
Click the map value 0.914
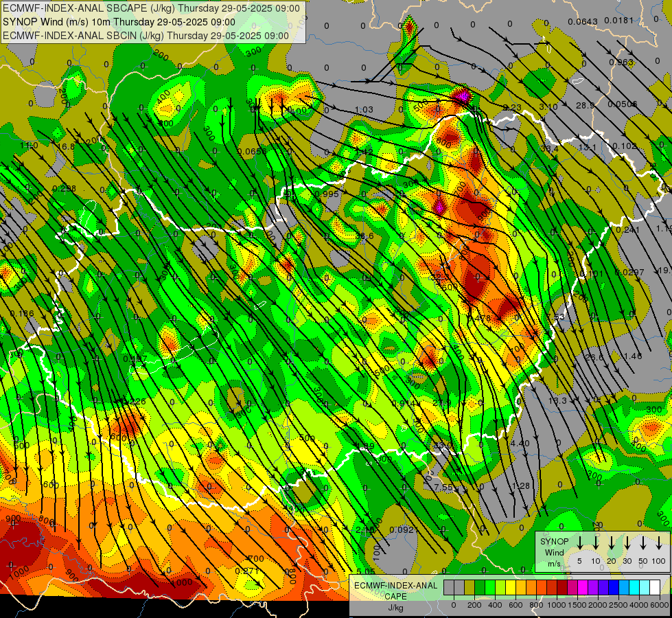click(x=404, y=403)
